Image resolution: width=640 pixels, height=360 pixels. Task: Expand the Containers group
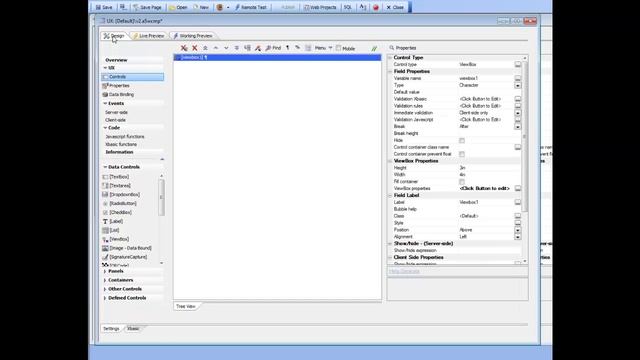[x=105, y=280]
